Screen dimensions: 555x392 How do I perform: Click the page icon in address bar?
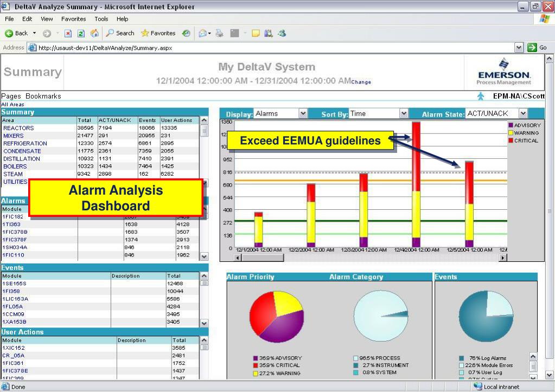(x=32, y=47)
